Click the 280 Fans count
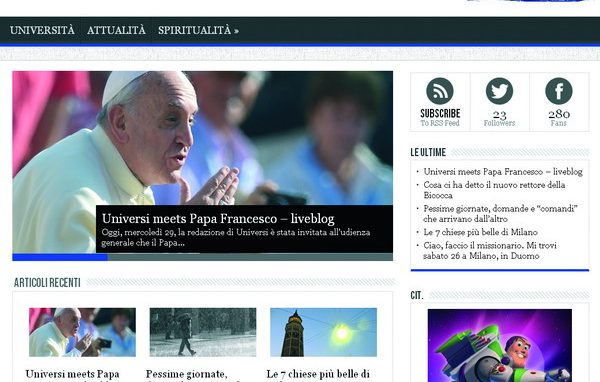Viewport: 600px width, 382px height. 559,118
